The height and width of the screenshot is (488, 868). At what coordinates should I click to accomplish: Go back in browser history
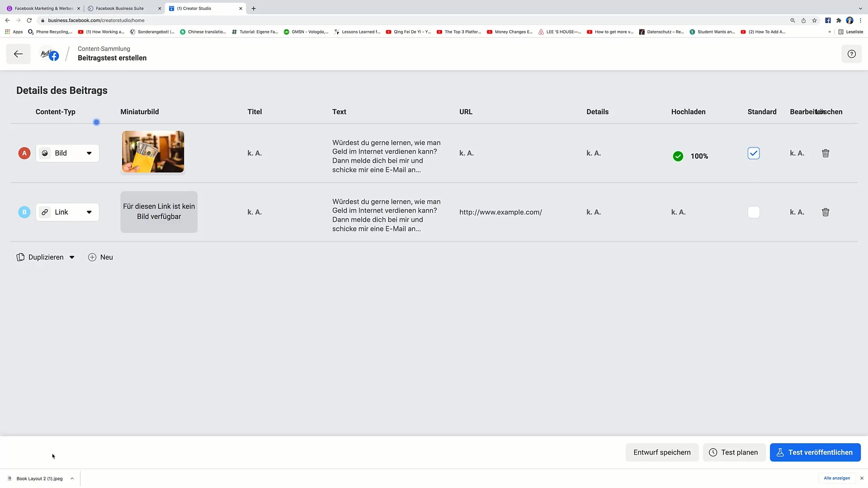7,20
